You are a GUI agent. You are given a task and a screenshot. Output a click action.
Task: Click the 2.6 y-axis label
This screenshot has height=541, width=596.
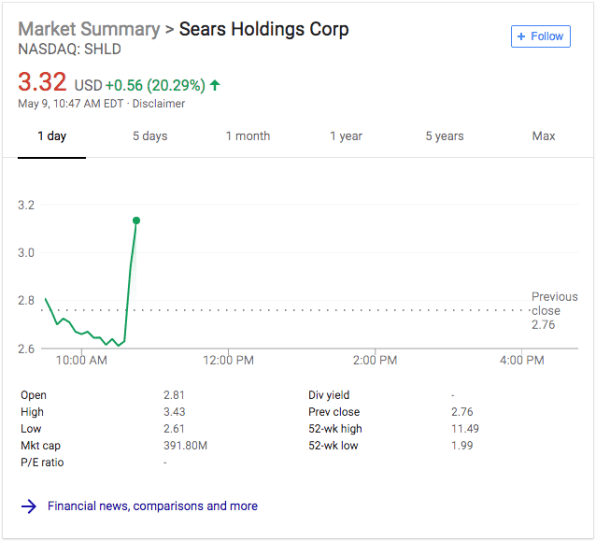click(x=26, y=349)
